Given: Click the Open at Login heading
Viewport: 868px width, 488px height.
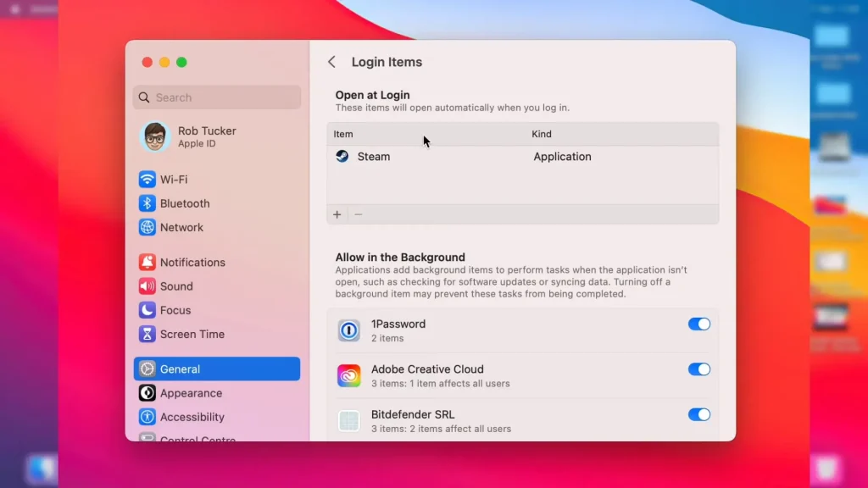Looking at the screenshot, I should coord(373,95).
